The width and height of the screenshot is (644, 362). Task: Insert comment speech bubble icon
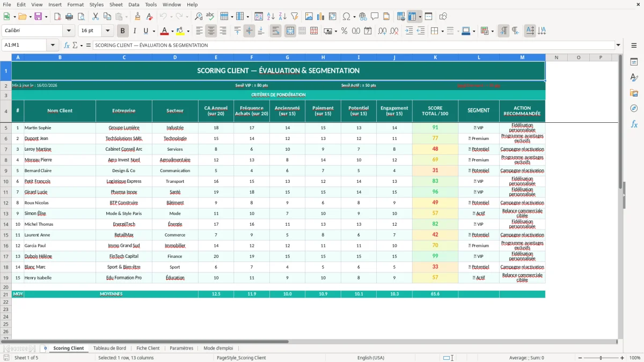click(375, 17)
